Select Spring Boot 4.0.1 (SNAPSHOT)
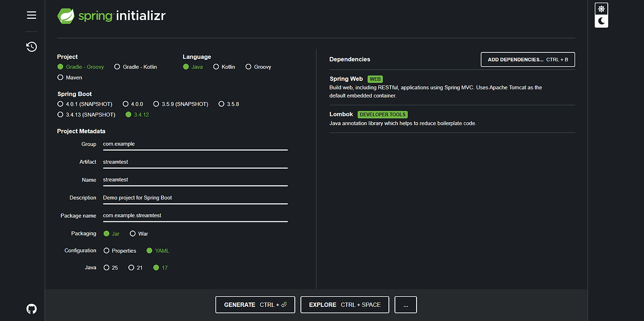Image resolution: width=644 pixels, height=321 pixels. tap(85, 104)
